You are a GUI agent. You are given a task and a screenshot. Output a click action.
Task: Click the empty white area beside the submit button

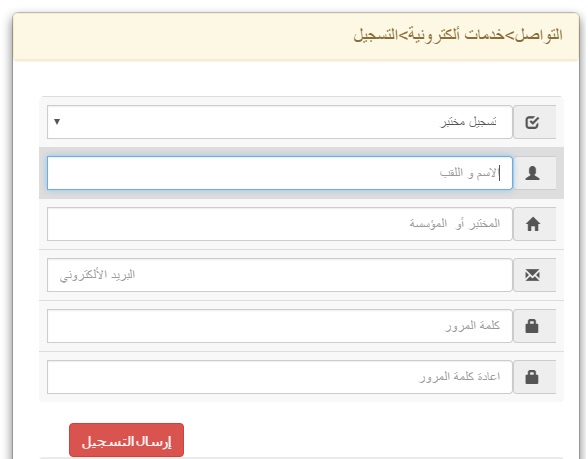(x=375, y=440)
